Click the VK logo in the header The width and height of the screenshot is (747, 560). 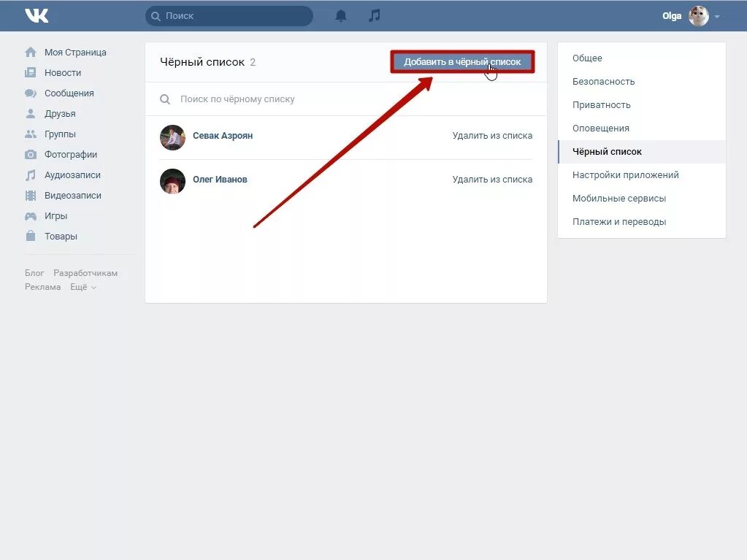pos(37,16)
